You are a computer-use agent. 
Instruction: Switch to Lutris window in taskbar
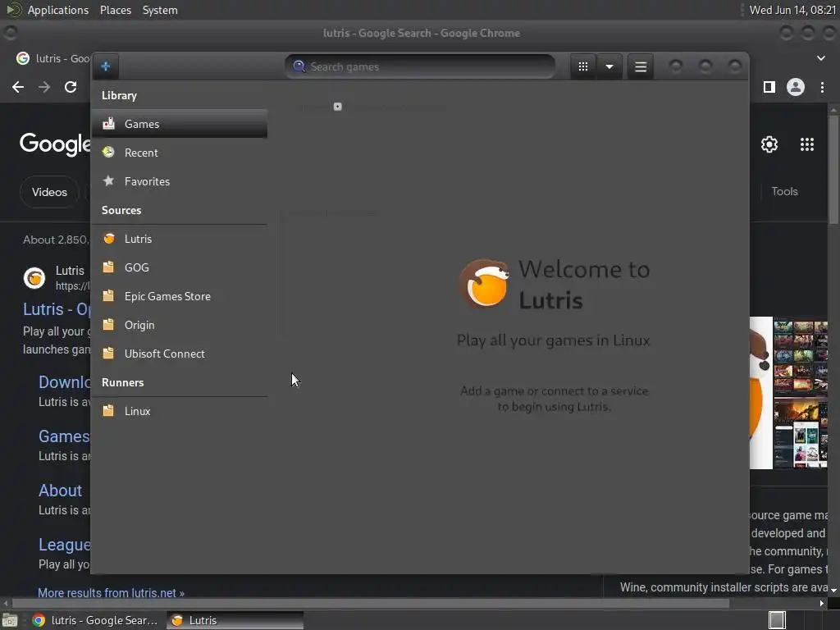click(x=235, y=620)
